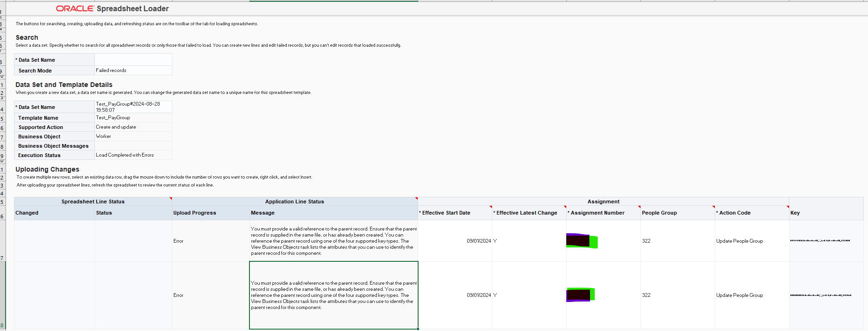The width and height of the screenshot is (868, 331).
Task: Select the Business Object value Worker
Action: 133,137
